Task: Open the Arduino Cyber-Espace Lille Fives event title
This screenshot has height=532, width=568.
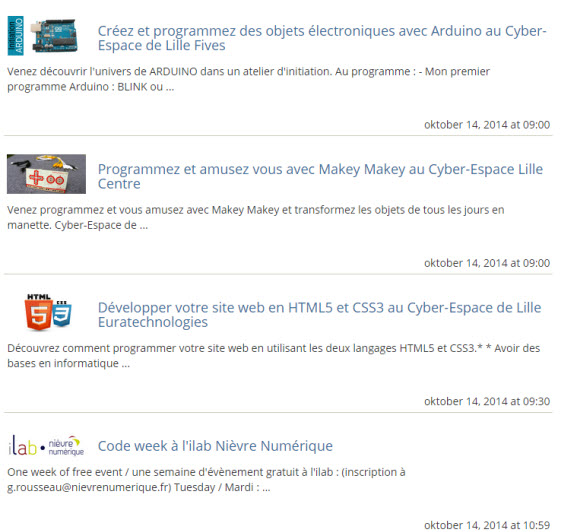Action: [x=322, y=38]
